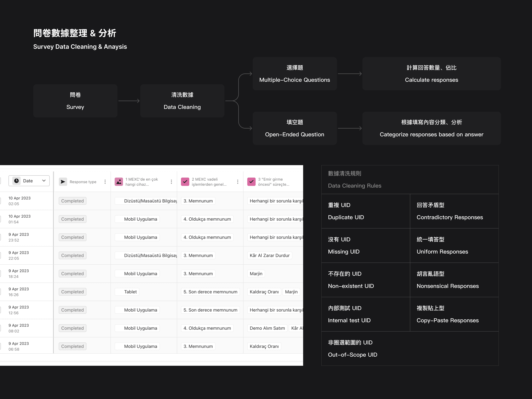Open the Response type column options menu
The width and height of the screenshot is (532, 399).
[x=105, y=182]
